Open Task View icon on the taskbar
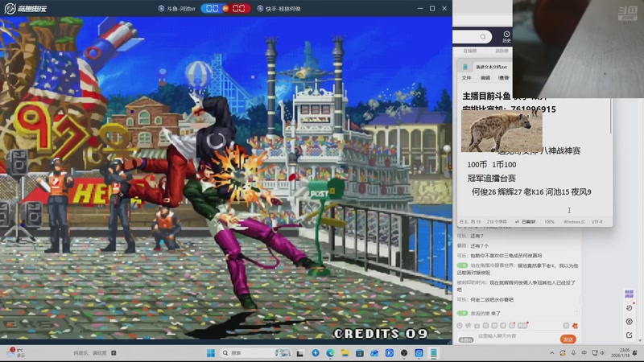 (x=300, y=353)
